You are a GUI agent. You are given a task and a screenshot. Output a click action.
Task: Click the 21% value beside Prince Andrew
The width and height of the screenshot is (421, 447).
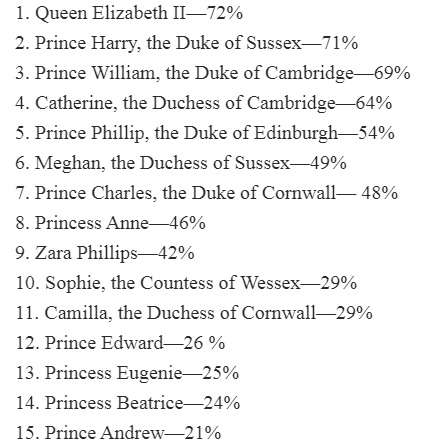(x=203, y=434)
